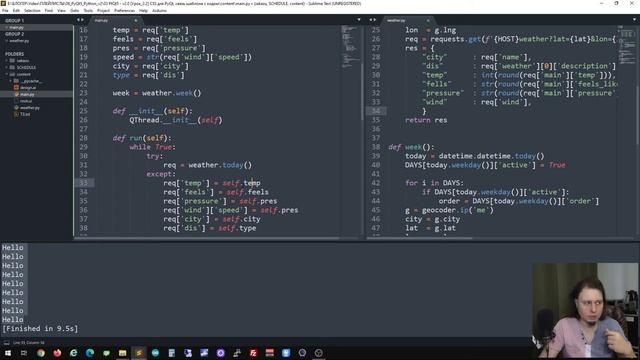Click line number 34 in right pane
Viewport: 640px width, 360px height.
point(376,111)
